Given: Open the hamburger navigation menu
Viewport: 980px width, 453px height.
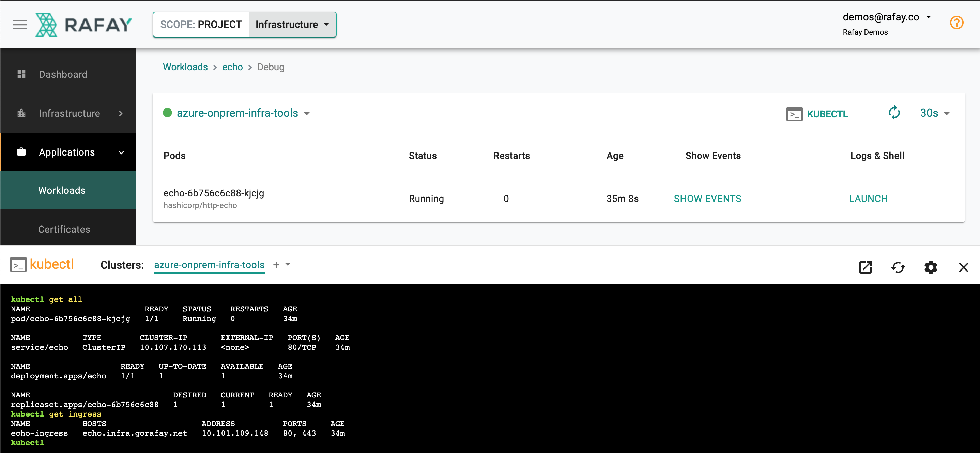Looking at the screenshot, I should click(20, 25).
